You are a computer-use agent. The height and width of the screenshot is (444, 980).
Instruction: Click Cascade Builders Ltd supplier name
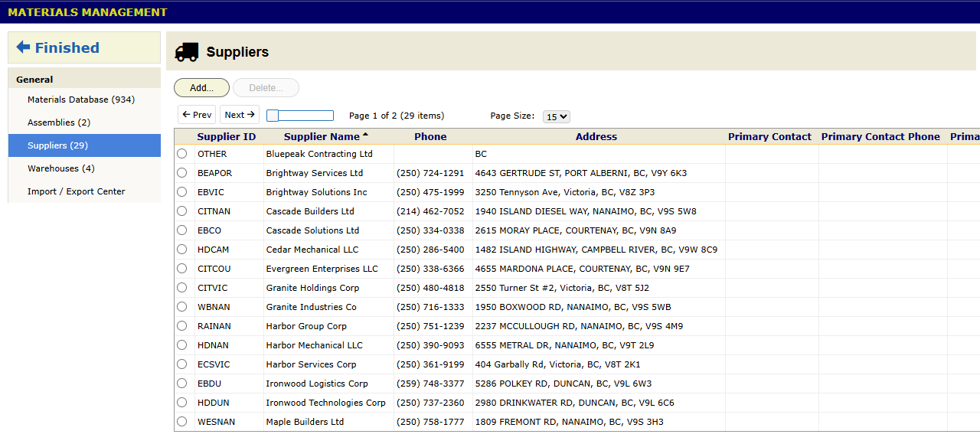coord(310,211)
